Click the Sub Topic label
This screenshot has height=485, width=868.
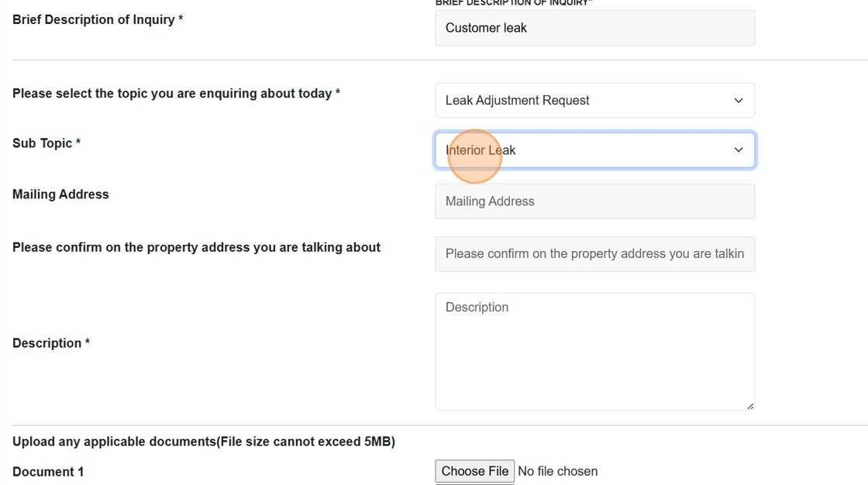[x=46, y=143]
